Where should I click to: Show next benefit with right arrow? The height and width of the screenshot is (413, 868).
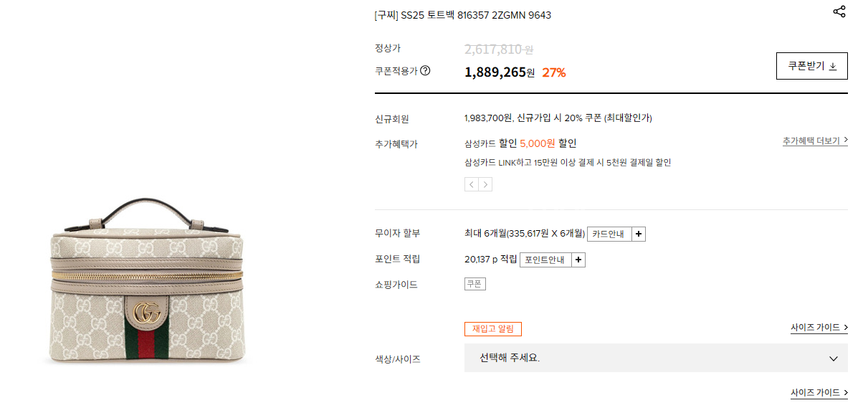pos(485,184)
